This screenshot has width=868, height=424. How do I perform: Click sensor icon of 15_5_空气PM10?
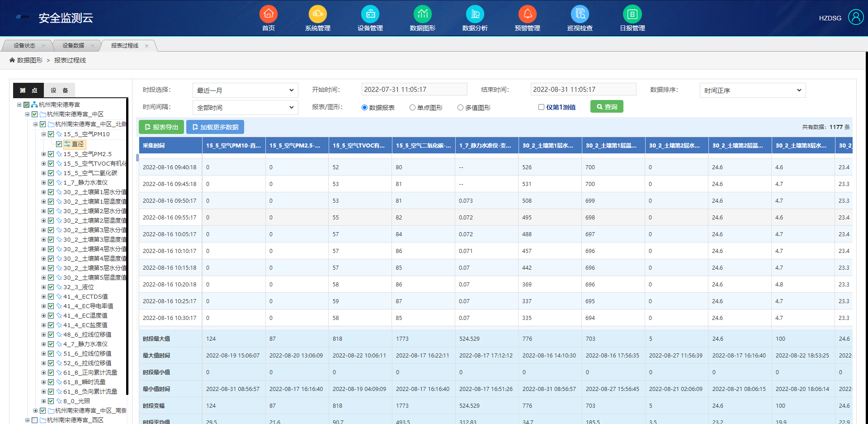tap(59, 134)
